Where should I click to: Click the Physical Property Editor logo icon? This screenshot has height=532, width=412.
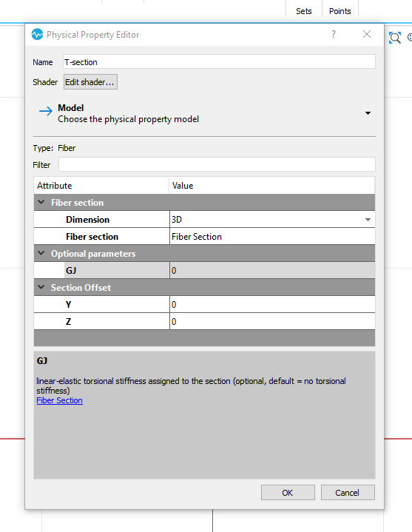click(x=37, y=34)
